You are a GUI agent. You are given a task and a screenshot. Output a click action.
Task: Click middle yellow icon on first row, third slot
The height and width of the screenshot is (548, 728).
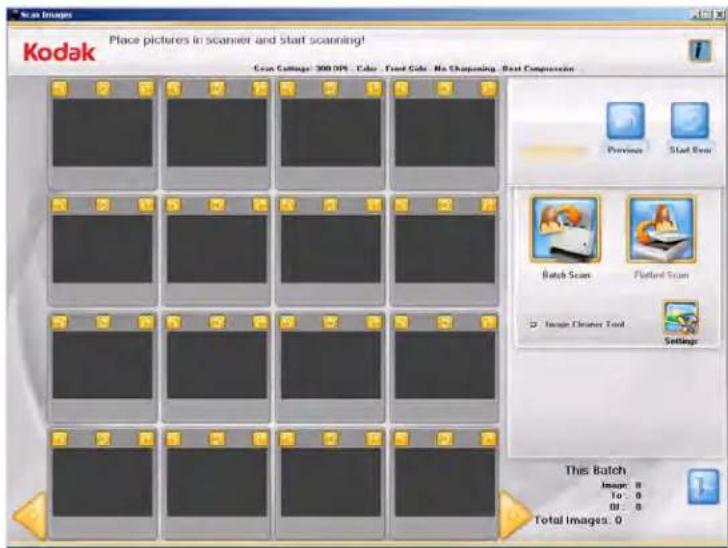330,88
